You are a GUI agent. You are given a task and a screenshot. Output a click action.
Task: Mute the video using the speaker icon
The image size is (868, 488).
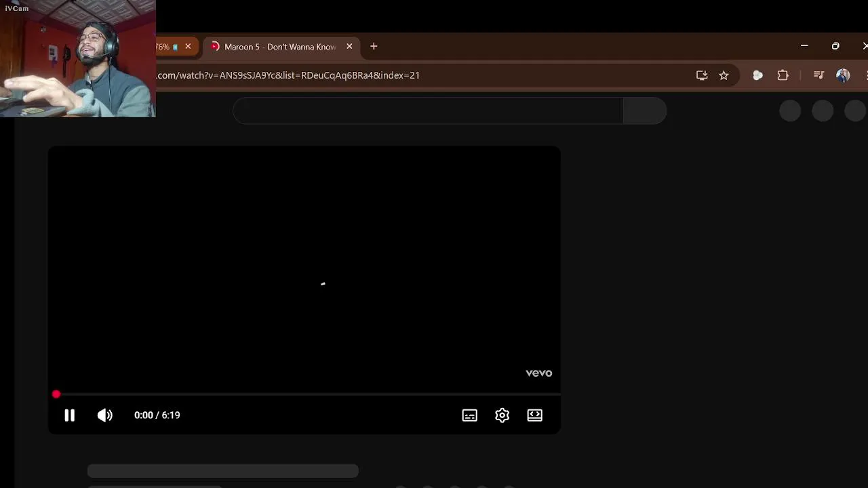pos(104,415)
